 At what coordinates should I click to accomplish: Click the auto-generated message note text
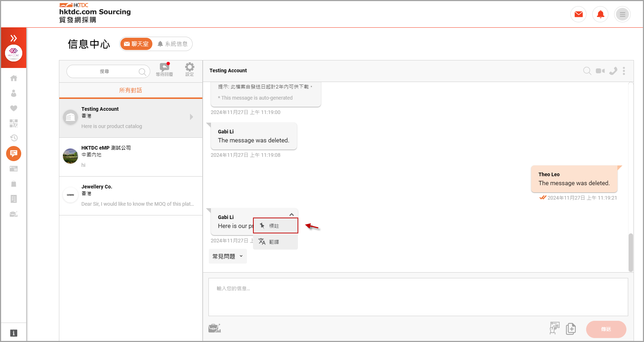pyautogui.click(x=255, y=98)
